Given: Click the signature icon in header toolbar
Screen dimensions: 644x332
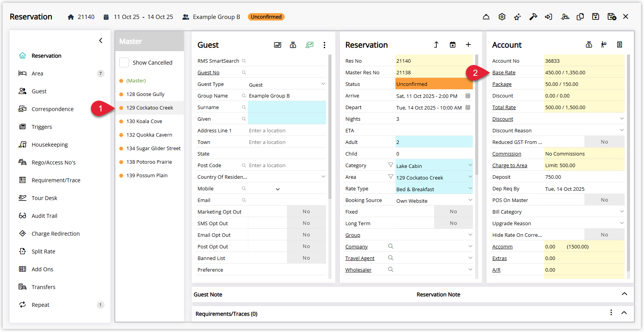Looking at the screenshot, I should pos(565,17).
